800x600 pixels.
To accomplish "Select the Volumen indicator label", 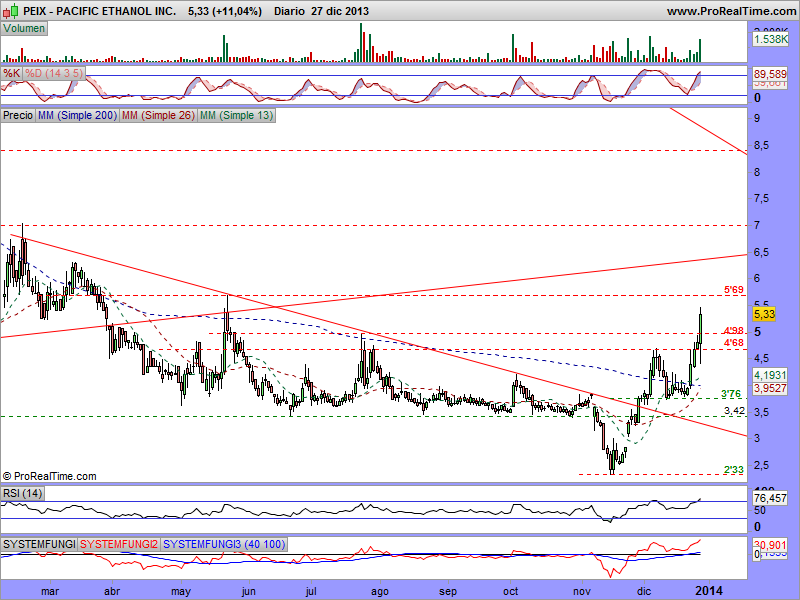I will click(24, 29).
